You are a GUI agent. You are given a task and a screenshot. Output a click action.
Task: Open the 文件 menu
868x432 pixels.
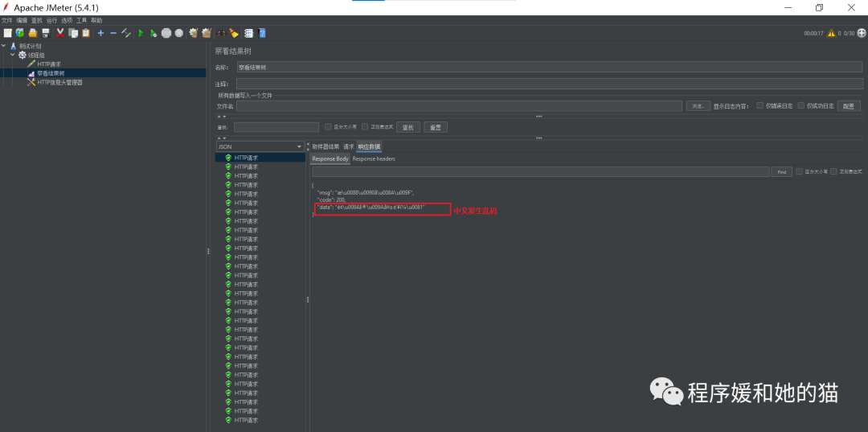tap(6, 20)
